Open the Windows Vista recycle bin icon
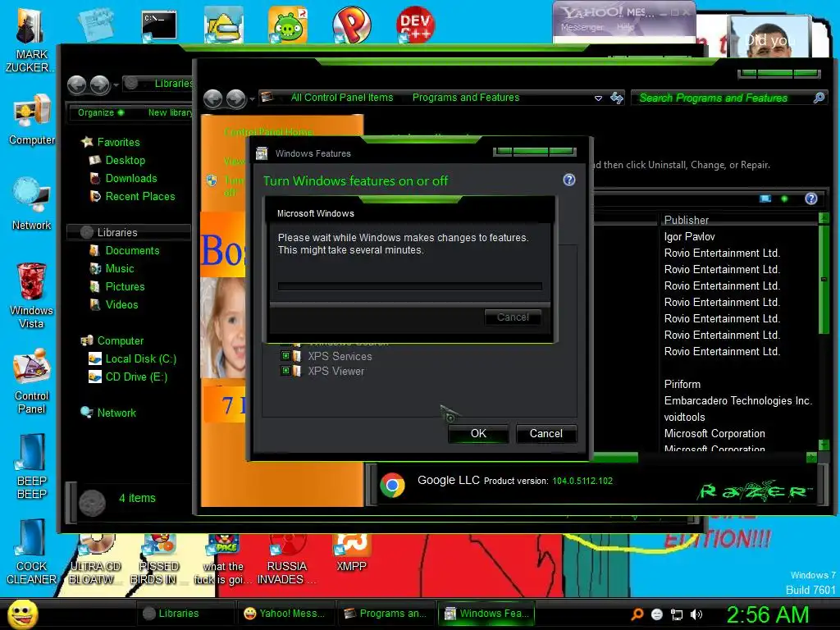Screen dimensions: 840x630 [x=31, y=295]
